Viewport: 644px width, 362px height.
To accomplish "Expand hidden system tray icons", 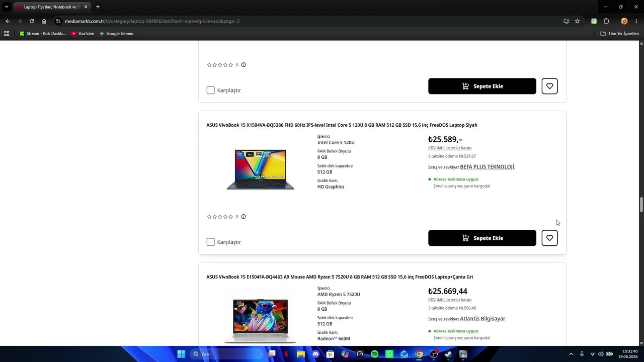I will pyautogui.click(x=571, y=354).
